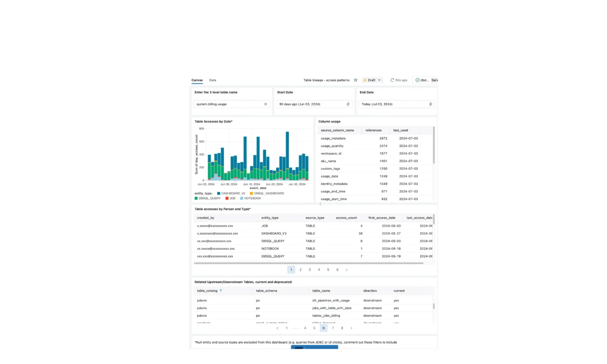Open the End Date picker dropdown
The height and width of the screenshot is (364, 607).
pyautogui.click(x=393, y=104)
